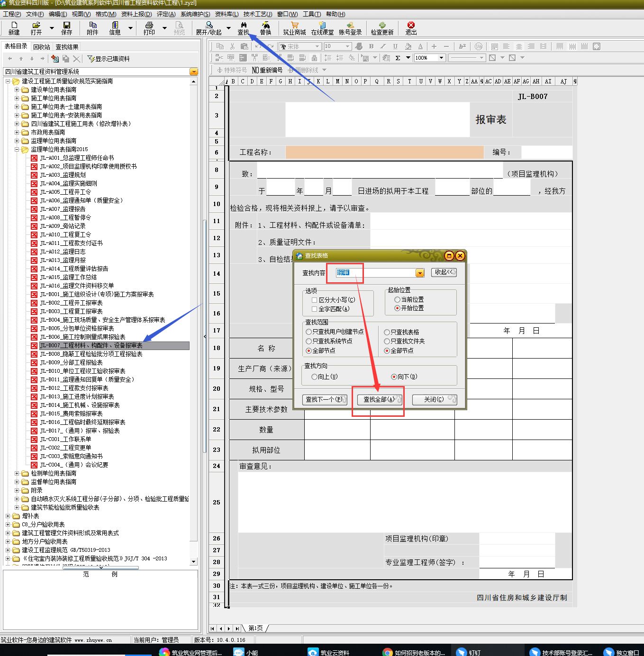The image size is (644, 656).
Task: Open 钉钉 from the taskbar
Action: tap(469, 652)
